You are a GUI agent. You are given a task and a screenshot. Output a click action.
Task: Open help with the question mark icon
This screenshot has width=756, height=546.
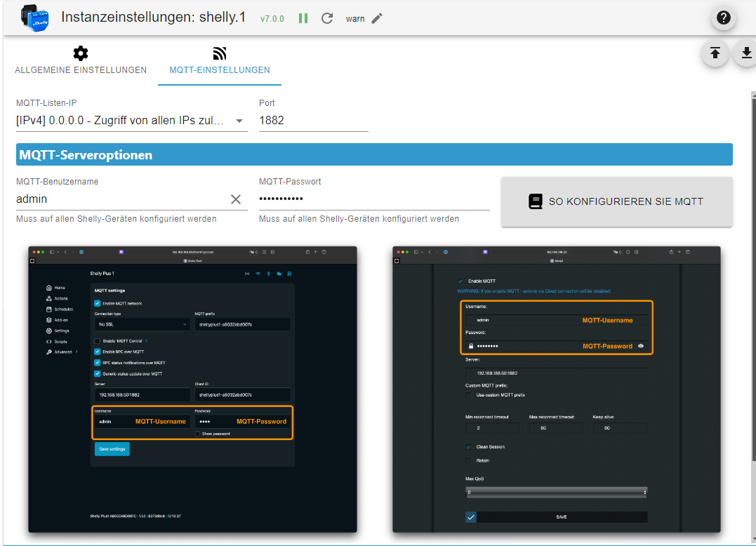click(x=723, y=18)
